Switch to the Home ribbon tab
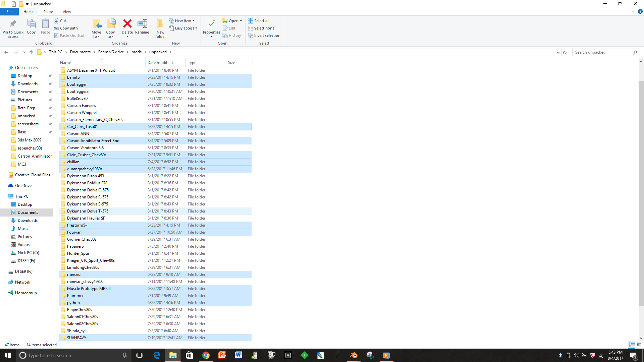This screenshot has width=644, height=362. pos(29,12)
